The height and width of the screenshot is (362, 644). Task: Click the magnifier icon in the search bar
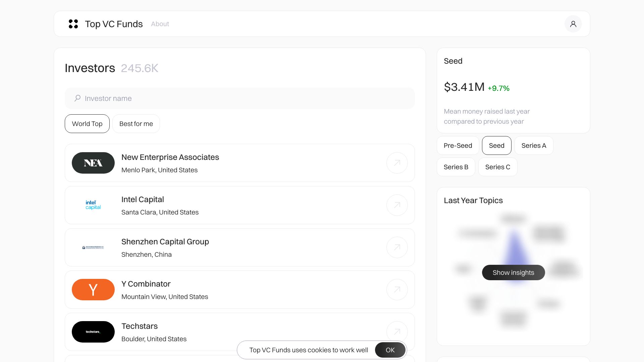77,98
